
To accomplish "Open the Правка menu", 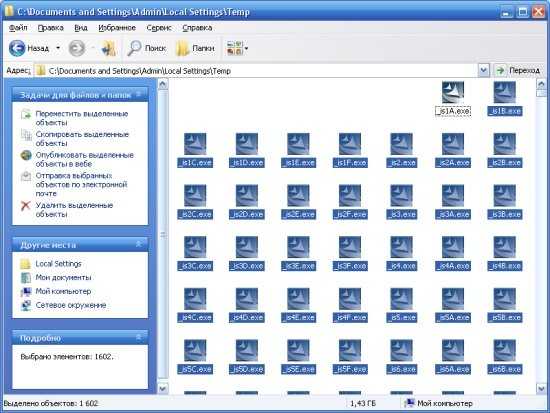I will 51,28.
